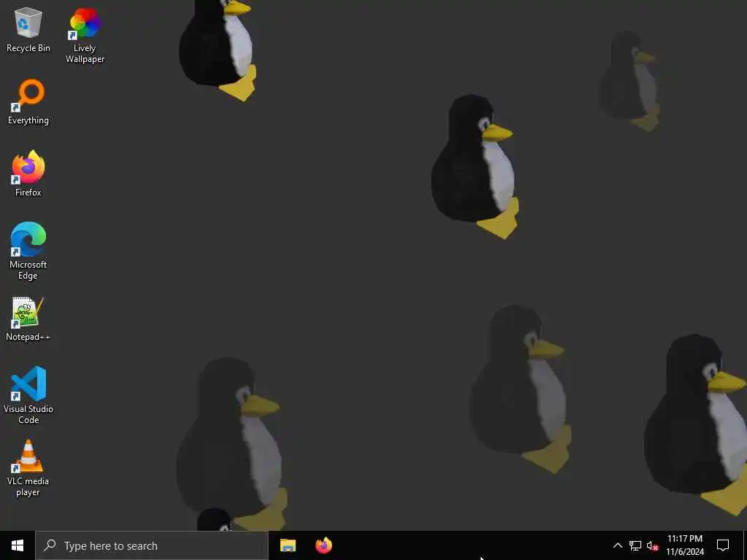The width and height of the screenshot is (747, 560).
Task: Open the network status tray icon
Action: 635,545
